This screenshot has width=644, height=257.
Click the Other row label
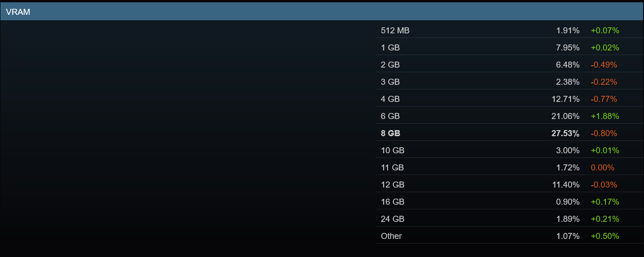391,236
